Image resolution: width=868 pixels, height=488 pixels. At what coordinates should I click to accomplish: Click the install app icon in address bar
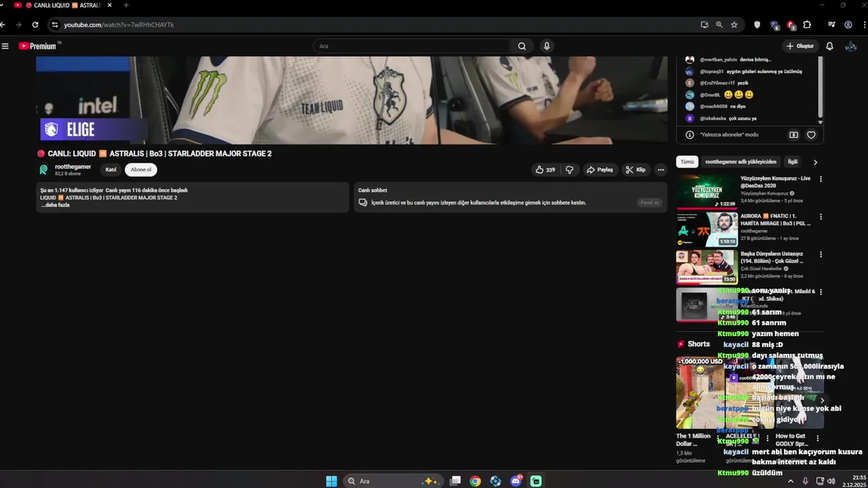tap(705, 24)
